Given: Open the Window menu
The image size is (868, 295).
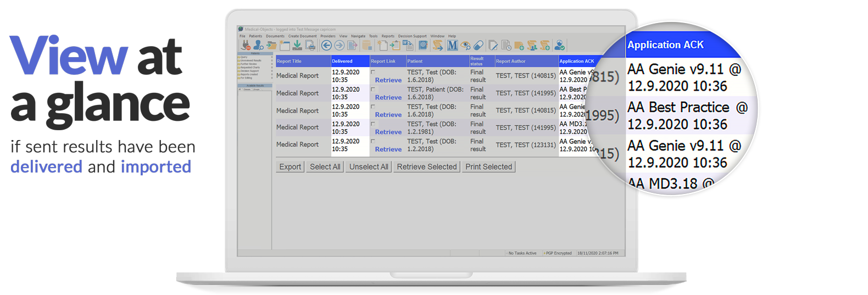Looking at the screenshot, I should [x=437, y=36].
